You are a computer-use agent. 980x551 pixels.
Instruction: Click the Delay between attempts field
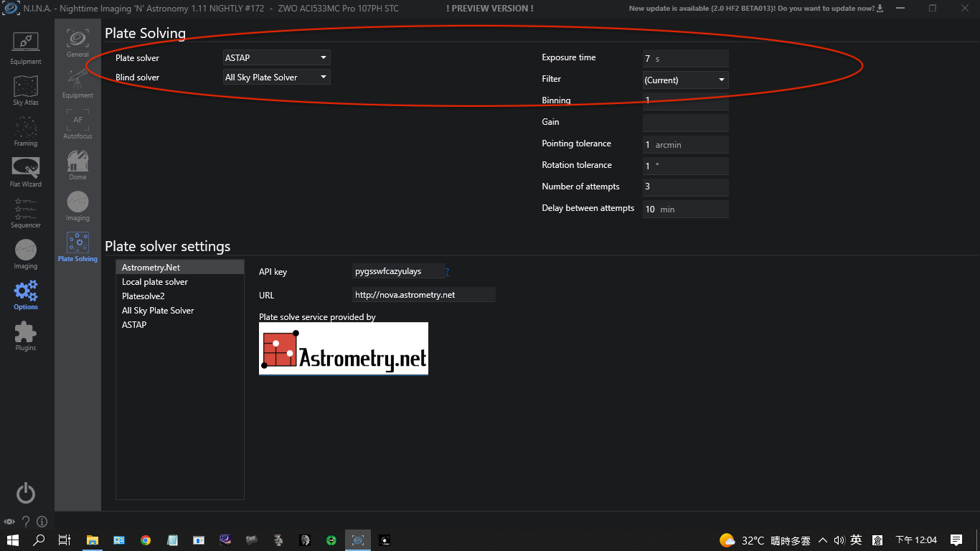point(686,209)
